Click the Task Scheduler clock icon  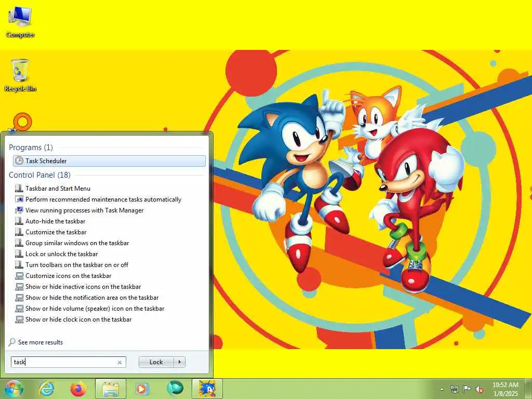click(x=19, y=161)
